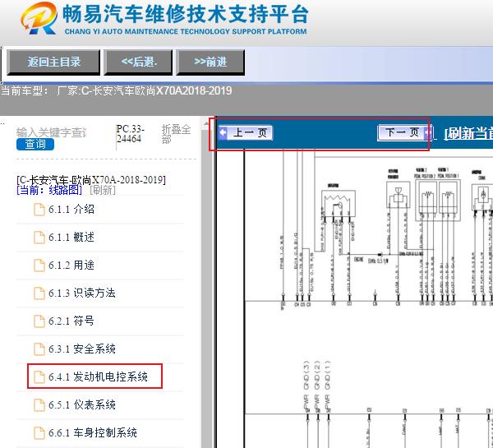
Task: Click the blue 查询 search button
Action: point(35,144)
